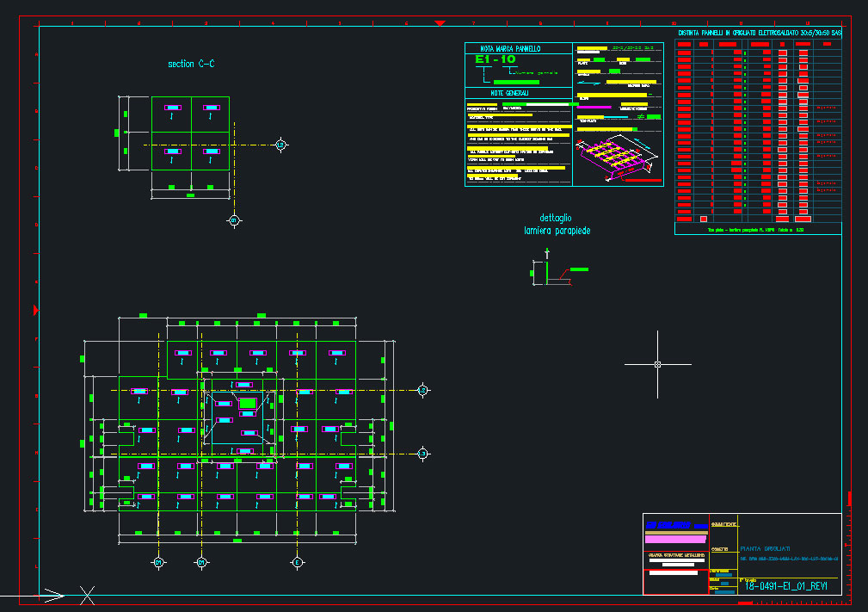Click the red triangle marker on left border

point(36,310)
